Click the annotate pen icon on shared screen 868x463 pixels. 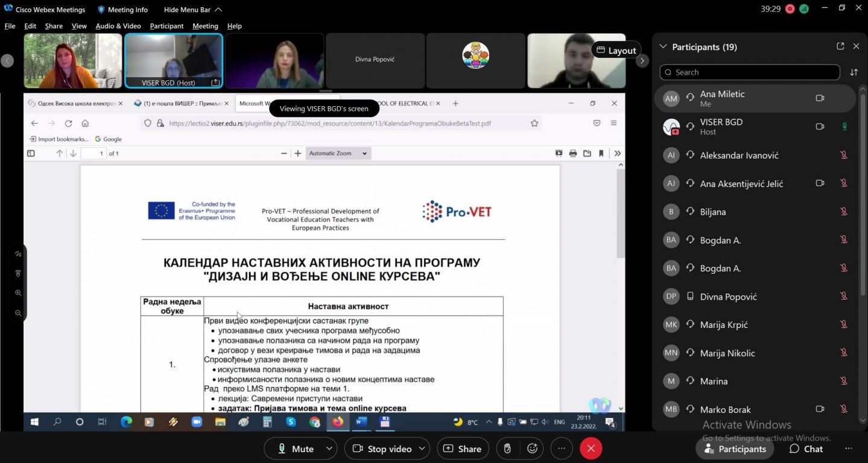tap(18, 254)
